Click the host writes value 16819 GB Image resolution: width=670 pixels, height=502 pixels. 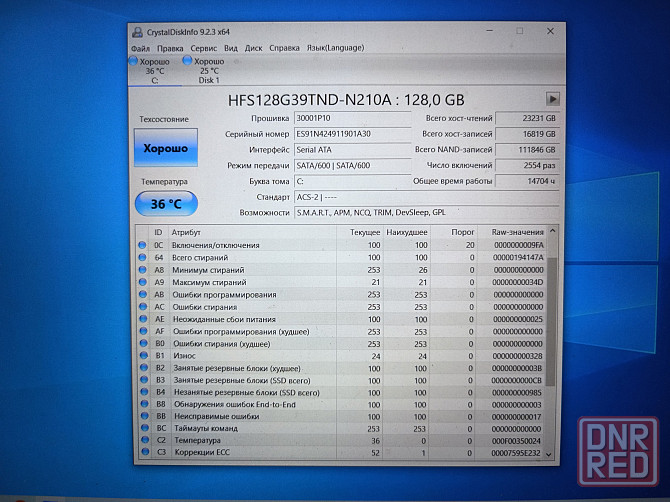click(x=527, y=134)
